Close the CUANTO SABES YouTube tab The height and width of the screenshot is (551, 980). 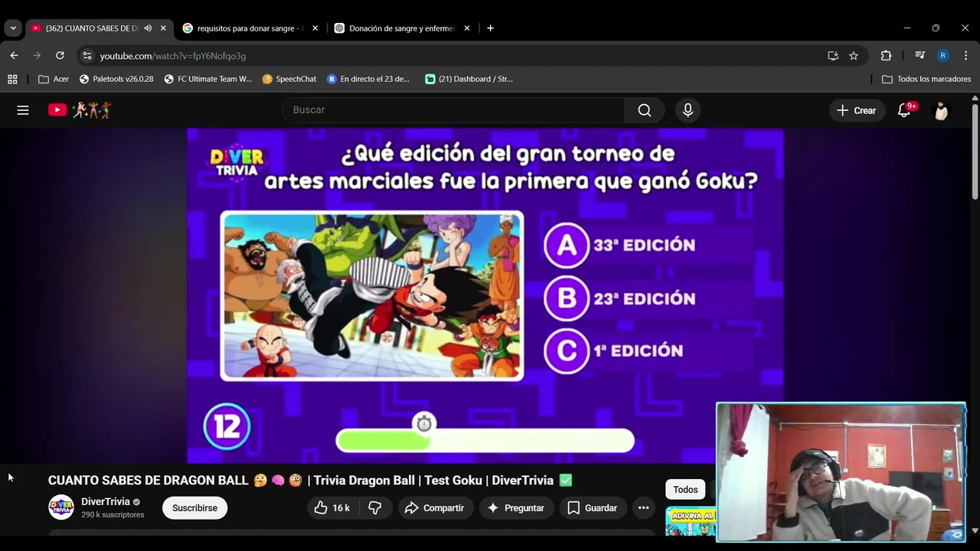163,28
